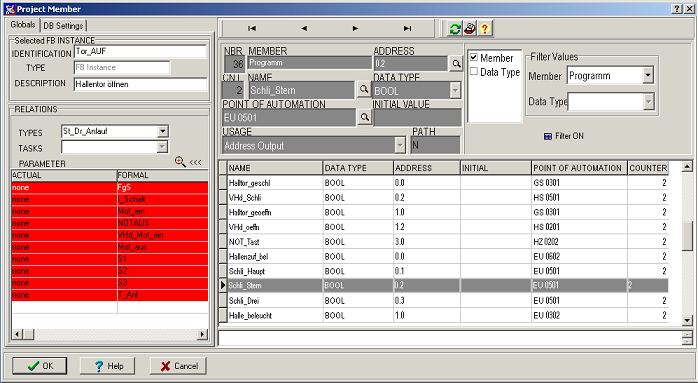Click the title bar help question mark button

click(677, 9)
